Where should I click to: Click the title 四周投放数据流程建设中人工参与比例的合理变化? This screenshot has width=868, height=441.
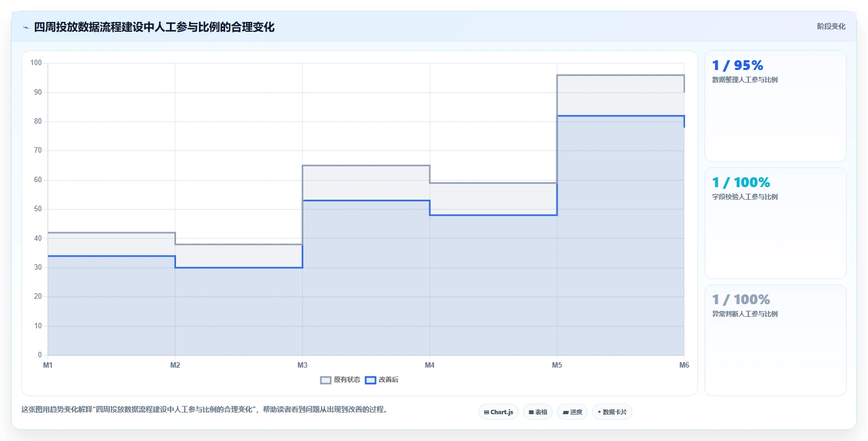(x=154, y=27)
